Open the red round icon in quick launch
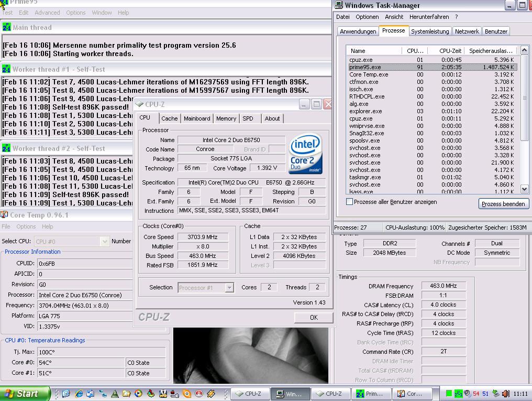 point(199,394)
